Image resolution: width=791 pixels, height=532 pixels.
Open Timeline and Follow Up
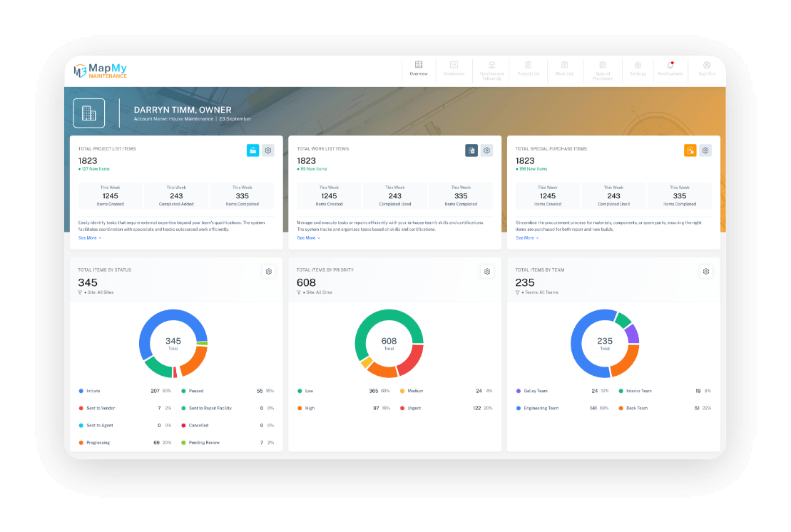(x=491, y=71)
